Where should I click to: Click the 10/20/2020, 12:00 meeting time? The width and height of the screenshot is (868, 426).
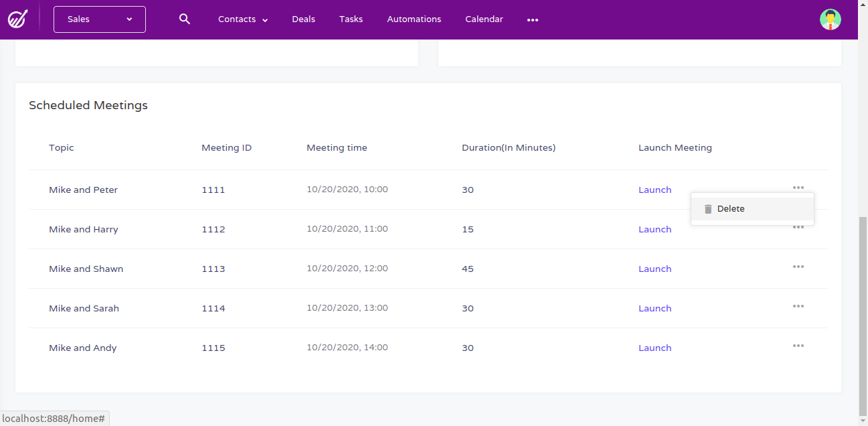(x=347, y=269)
